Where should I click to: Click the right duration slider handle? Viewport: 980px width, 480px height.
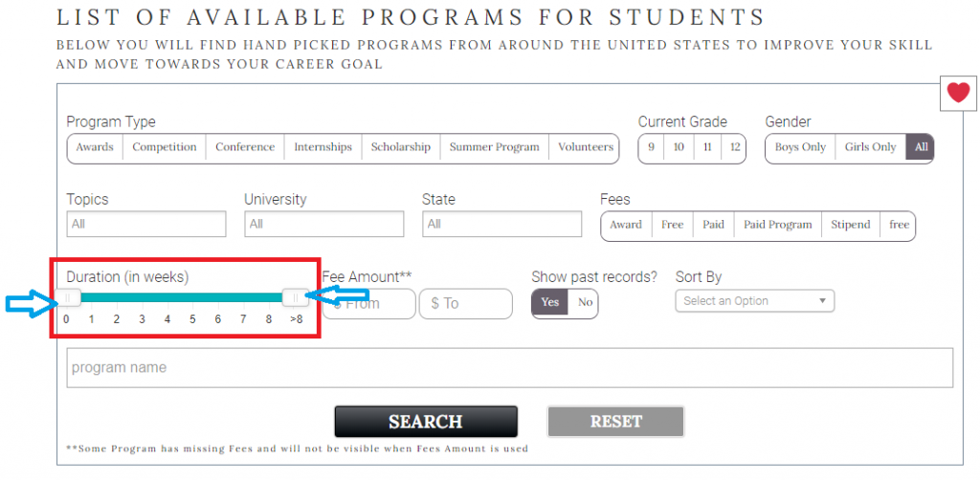(x=296, y=297)
